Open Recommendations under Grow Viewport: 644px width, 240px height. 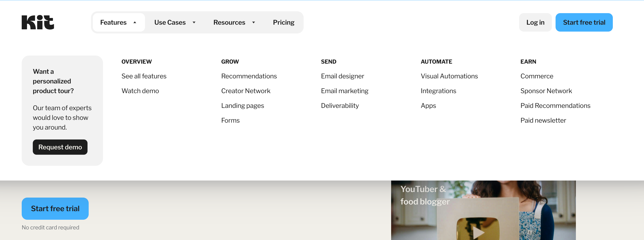tap(249, 76)
